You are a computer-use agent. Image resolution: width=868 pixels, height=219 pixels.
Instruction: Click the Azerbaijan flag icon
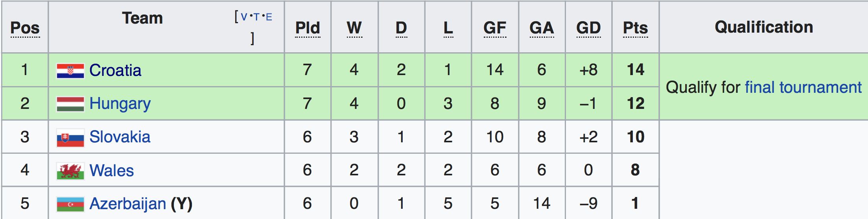tap(70, 204)
